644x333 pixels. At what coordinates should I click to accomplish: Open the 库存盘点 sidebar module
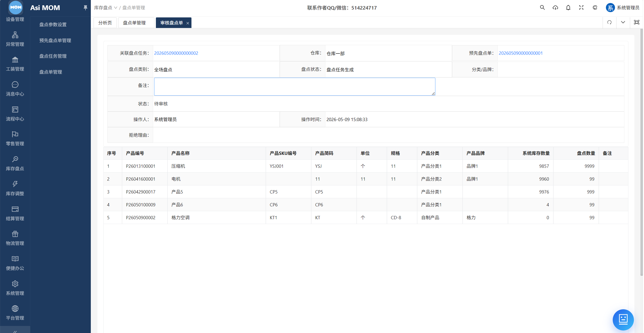coord(15,163)
